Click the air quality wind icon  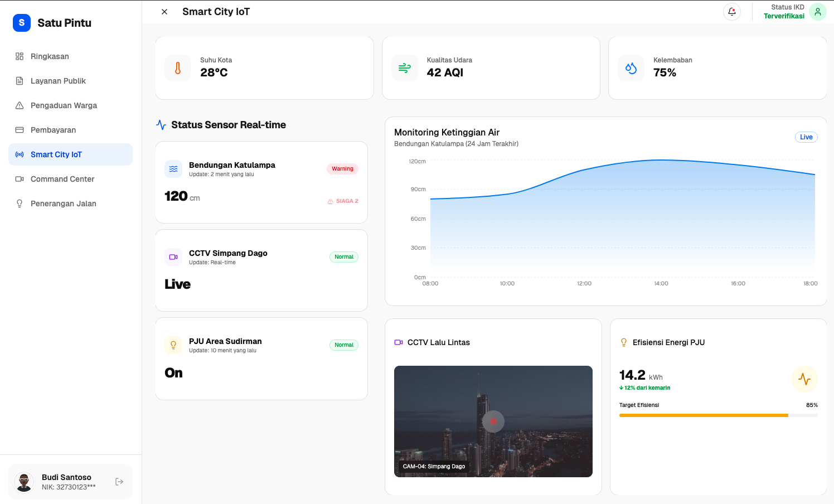404,67
